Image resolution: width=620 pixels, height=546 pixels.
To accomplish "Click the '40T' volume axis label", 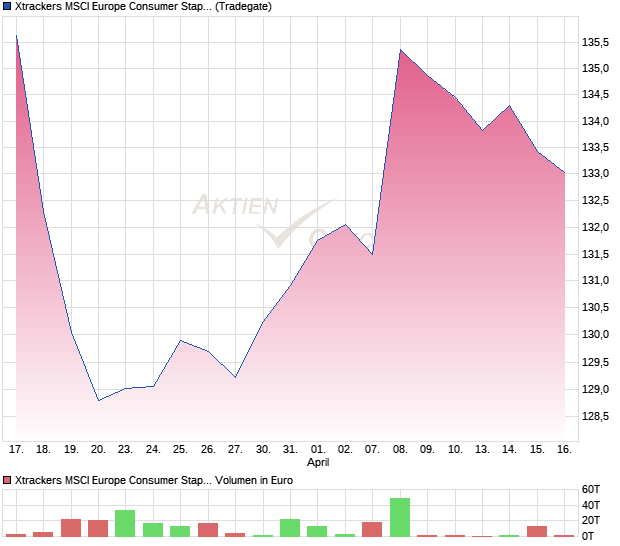I will coord(591,505).
